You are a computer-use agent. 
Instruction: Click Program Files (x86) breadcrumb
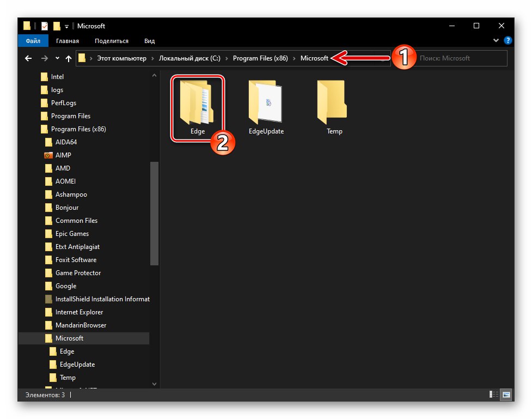pyautogui.click(x=260, y=58)
